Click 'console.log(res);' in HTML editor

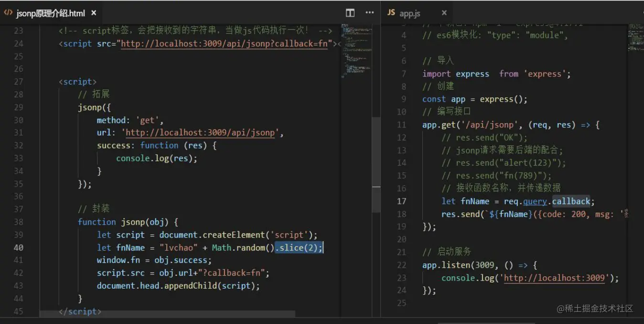coord(157,158)
